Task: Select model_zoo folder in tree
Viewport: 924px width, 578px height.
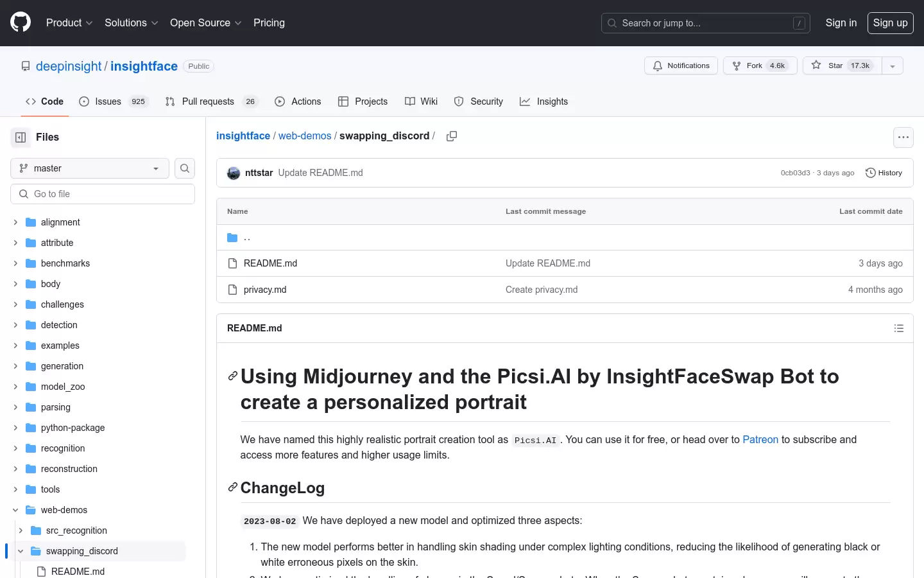Action: (63, 387)
